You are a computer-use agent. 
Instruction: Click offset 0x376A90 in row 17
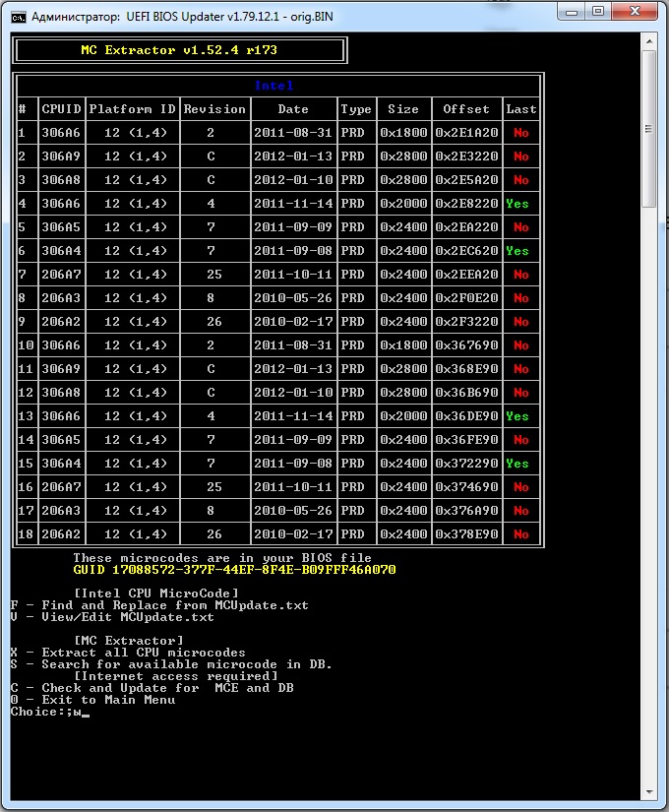click(x=466, y=511)
